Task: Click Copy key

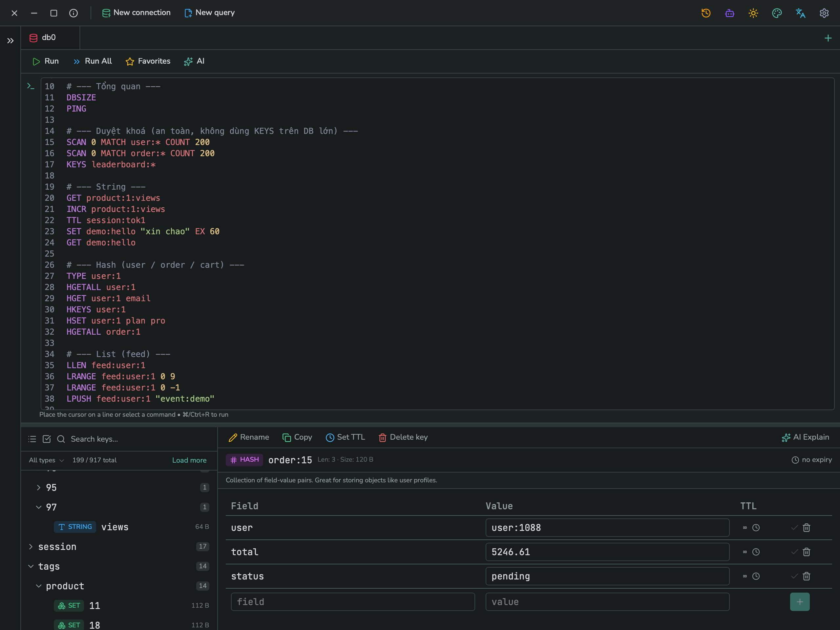Action: click(297, 437)
